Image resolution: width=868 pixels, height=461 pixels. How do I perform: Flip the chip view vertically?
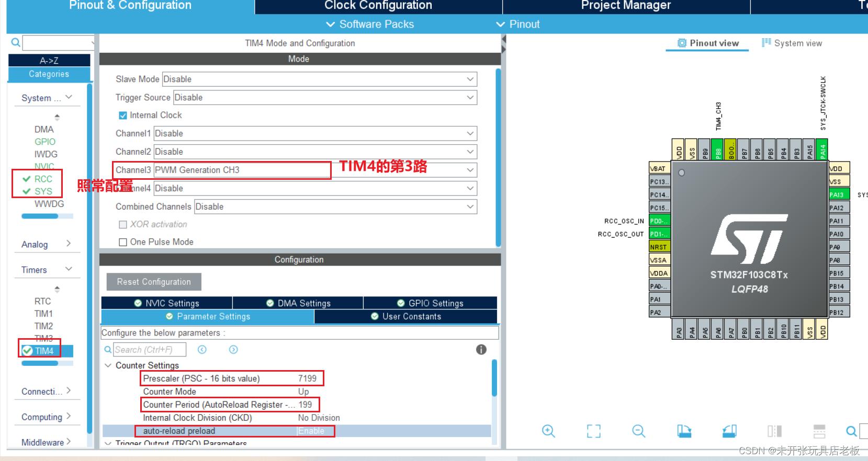[x=819, y=431]
